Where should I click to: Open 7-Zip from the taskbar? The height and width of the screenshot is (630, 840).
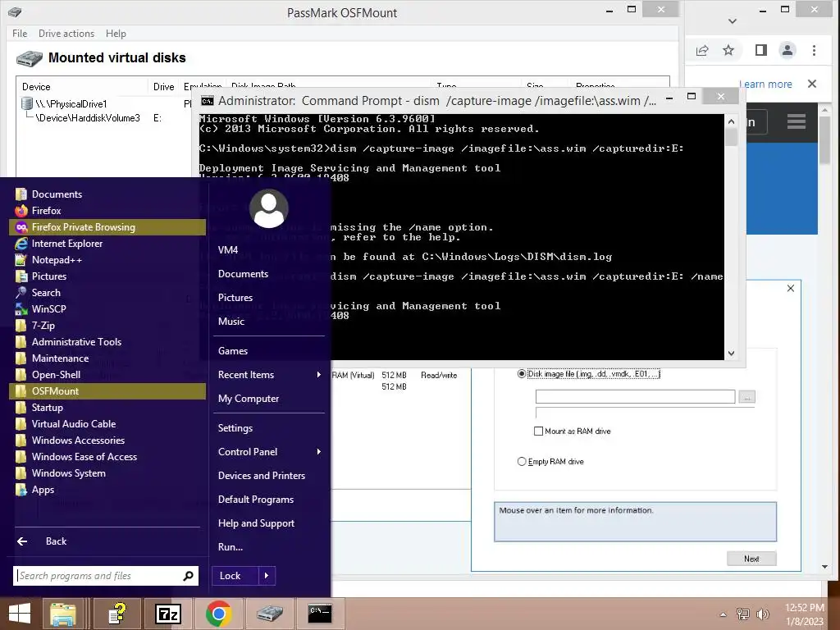coord(167,614)
